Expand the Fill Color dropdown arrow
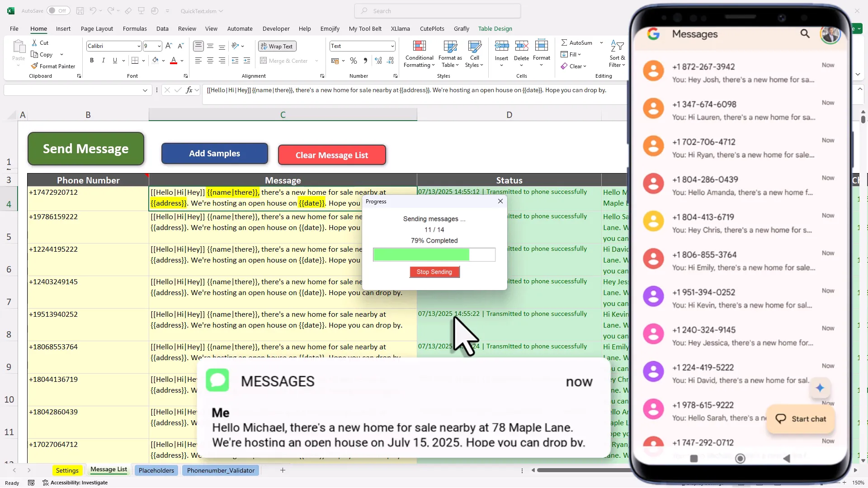This screenshot has height=488, width=868. pyautogui.click(x=162, y=60)
